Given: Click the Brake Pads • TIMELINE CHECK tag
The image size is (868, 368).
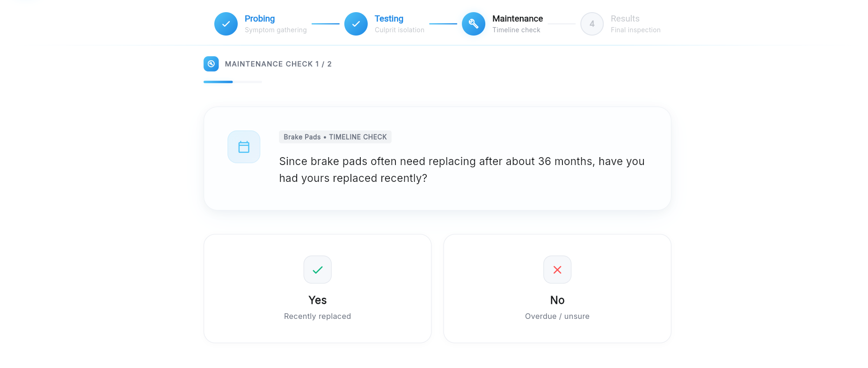Looking at the screenshot, I should [x=335, y=137].
